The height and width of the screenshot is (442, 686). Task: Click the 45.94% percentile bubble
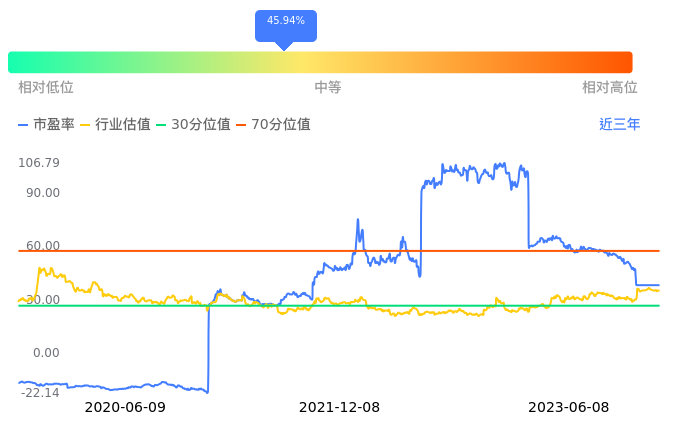(x=285, y=22)
